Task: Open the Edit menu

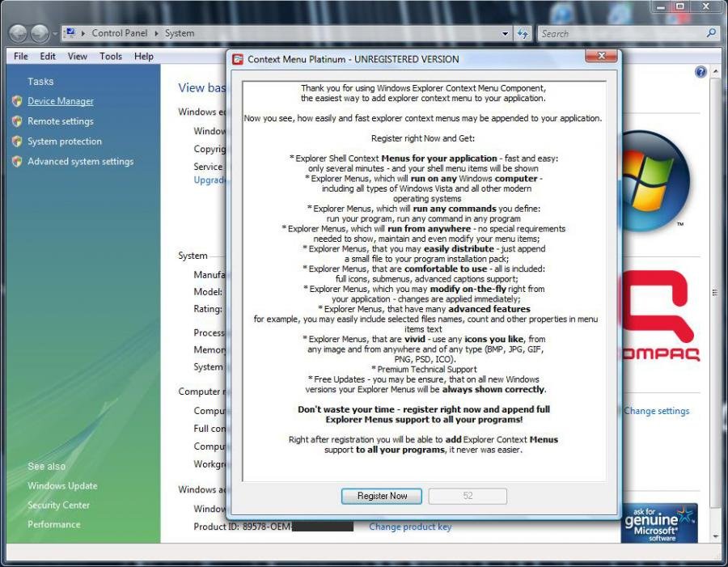Action: (x=48, y=56)
